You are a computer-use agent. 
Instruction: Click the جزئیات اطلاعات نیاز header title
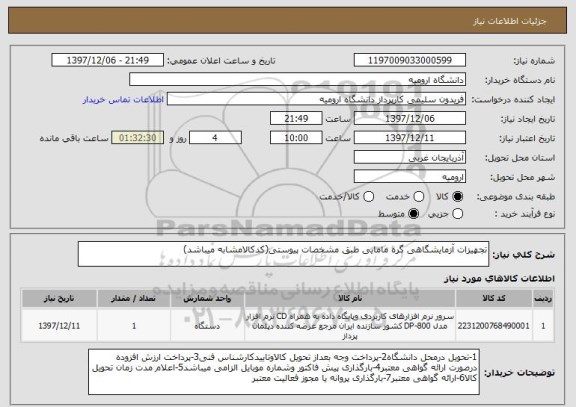510,21
